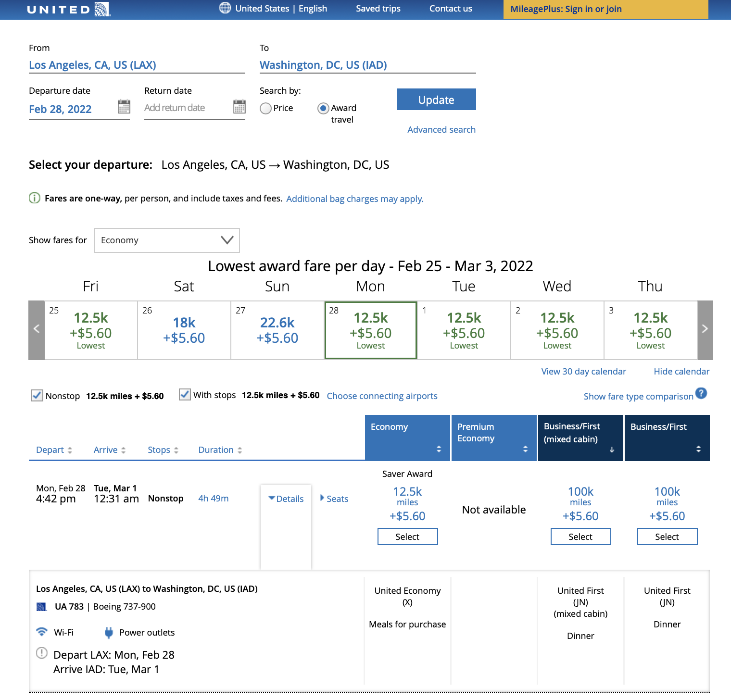
Task: Click the departure date Feb 28, 2022 field
Action: (x=72, y=109)
